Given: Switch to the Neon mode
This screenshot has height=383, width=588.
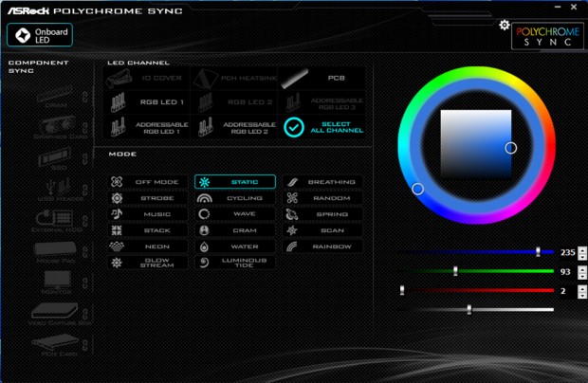Looking at the screenshot, I should [148, 246].
